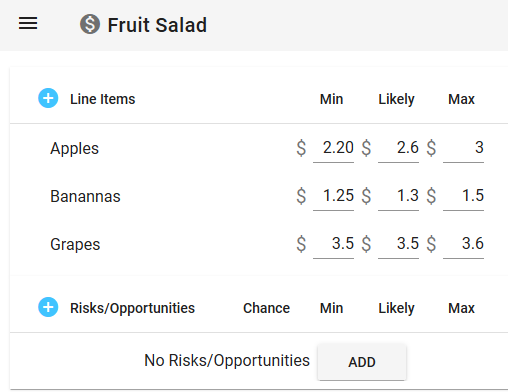Edit Apples Max value 3
The width and height of the screenshot is (508, 392).
click(463, 148)
